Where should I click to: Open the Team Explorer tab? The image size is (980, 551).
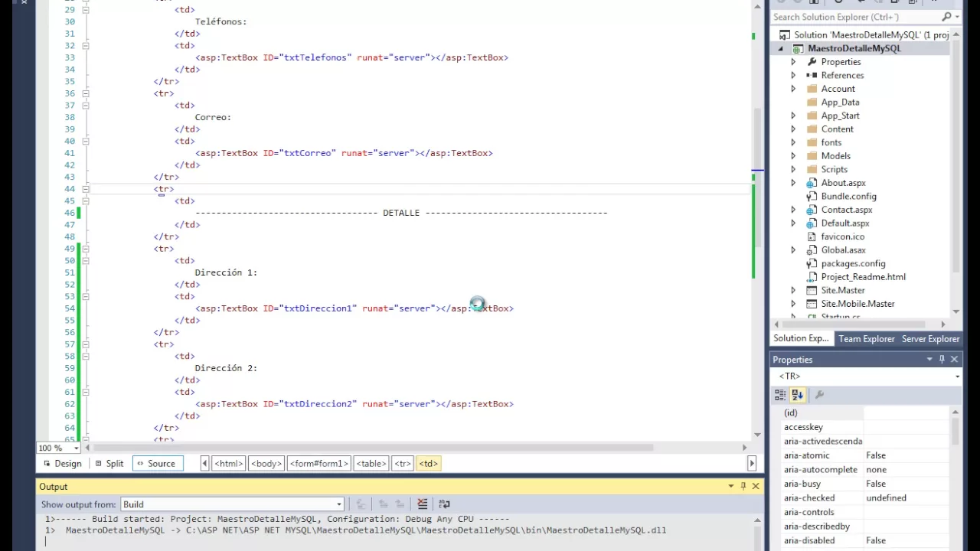coord(866,338)
